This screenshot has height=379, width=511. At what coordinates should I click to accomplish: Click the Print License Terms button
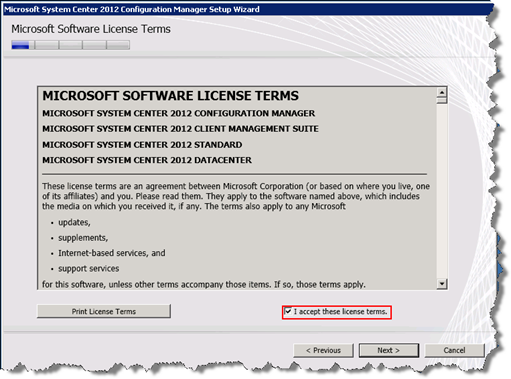pos(104,311)
